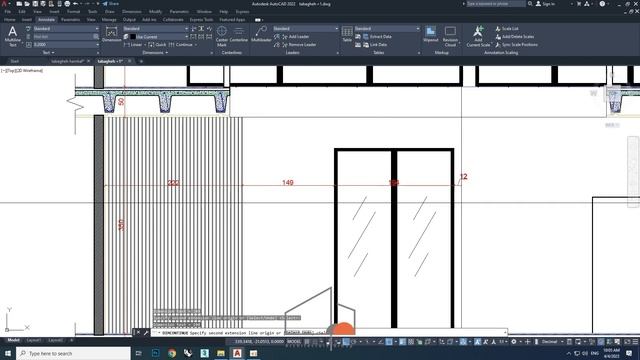Open the Start drawing tab

point(14,61)
